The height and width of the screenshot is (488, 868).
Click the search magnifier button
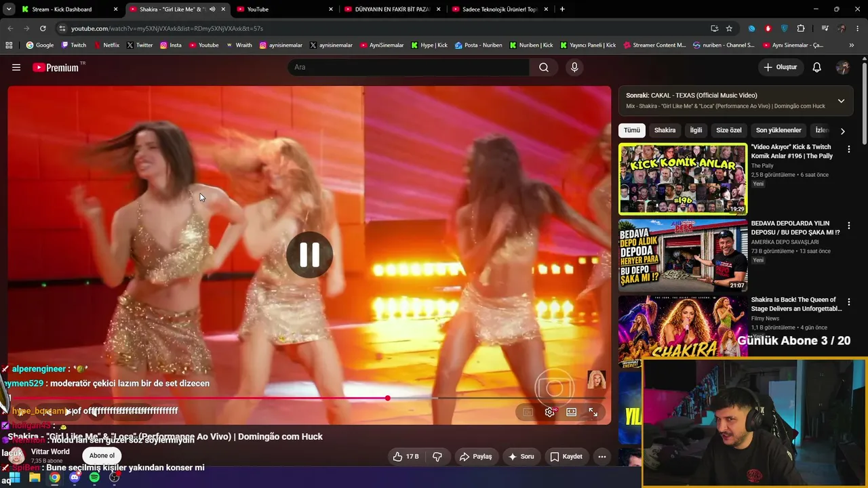(x=544, y=67)
